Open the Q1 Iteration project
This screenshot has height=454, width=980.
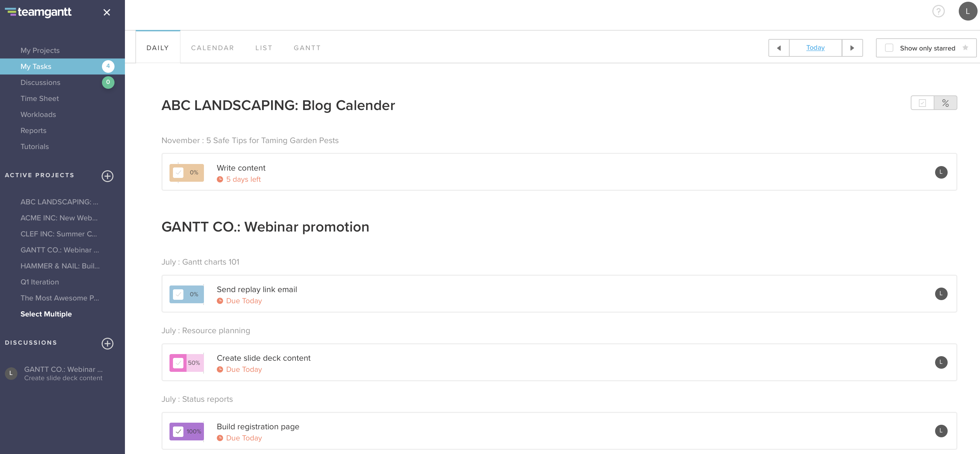40,282
